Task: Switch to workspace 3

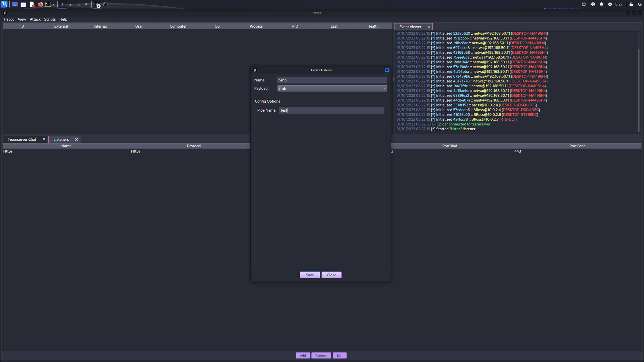Action: pos(78,4)
